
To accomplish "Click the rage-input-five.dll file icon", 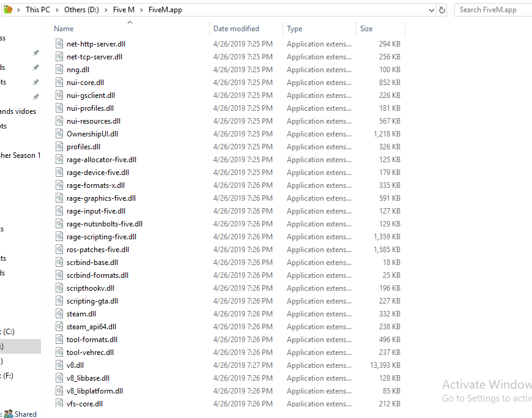I will [59, 211].
